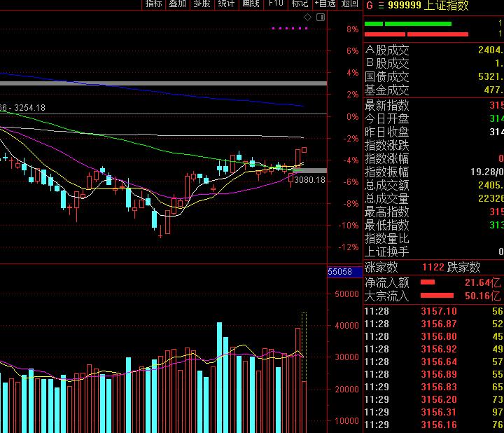The height and width of the screenshot is (433, 504).
Task: Click the red G icon beside 999999
Action: click(370, 5)
